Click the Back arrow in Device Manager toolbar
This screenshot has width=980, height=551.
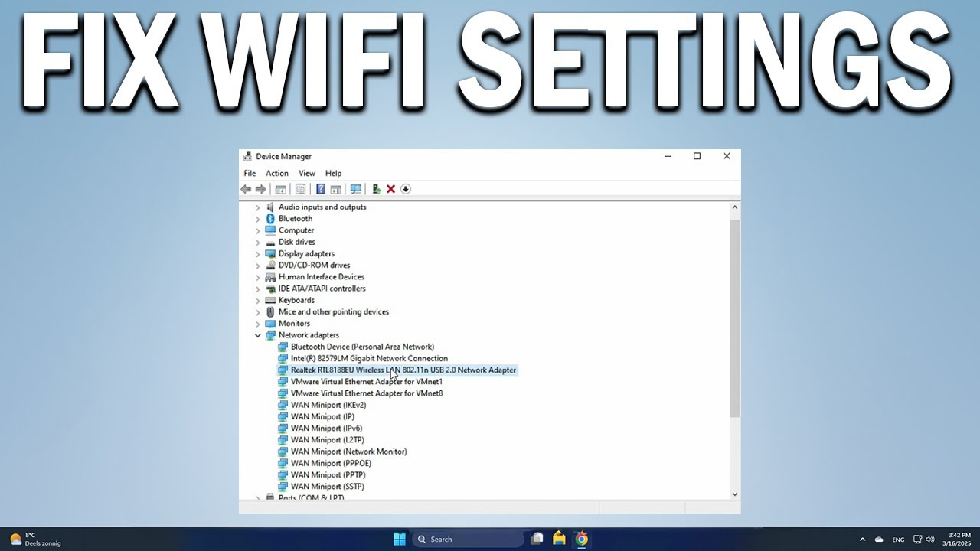coord(246,189)
